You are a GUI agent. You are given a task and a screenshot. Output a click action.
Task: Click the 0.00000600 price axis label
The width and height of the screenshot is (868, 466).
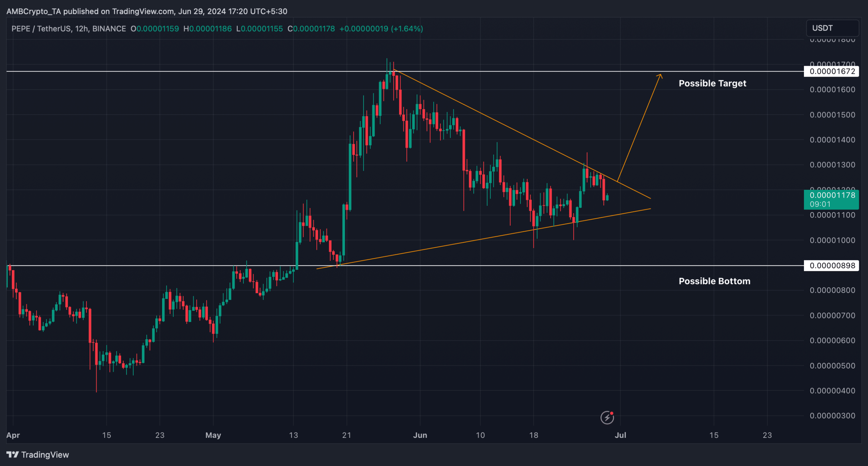(832, 340)
